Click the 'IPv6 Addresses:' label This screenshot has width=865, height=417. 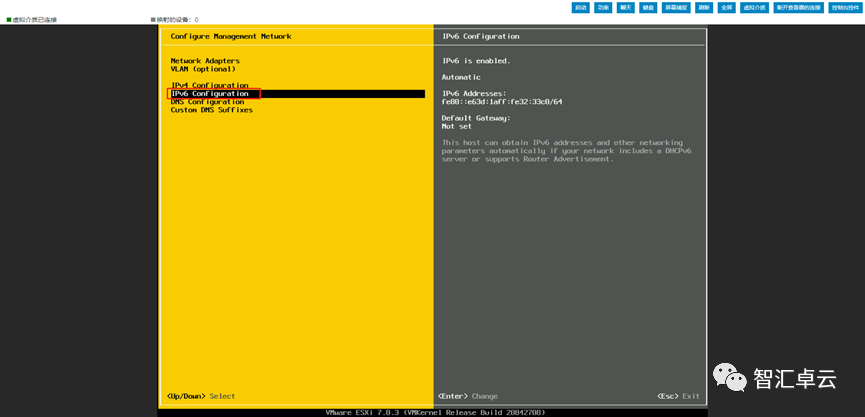[x=474, y=94]
